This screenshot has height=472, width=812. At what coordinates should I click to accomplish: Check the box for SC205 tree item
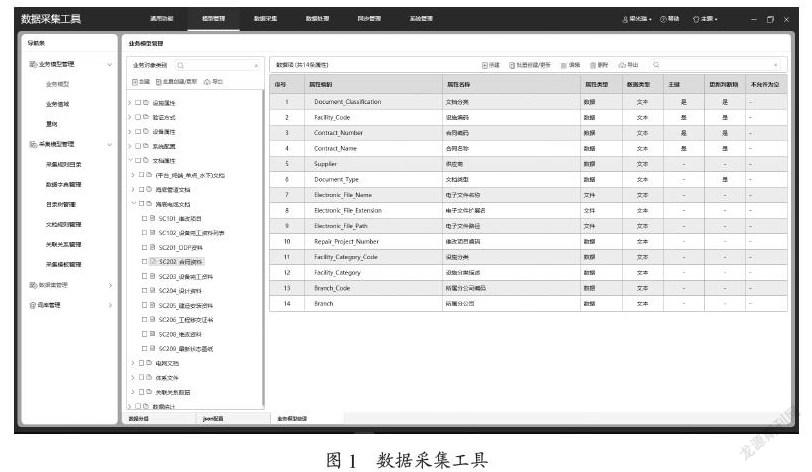pyautogui.click(x=144, y=305)
